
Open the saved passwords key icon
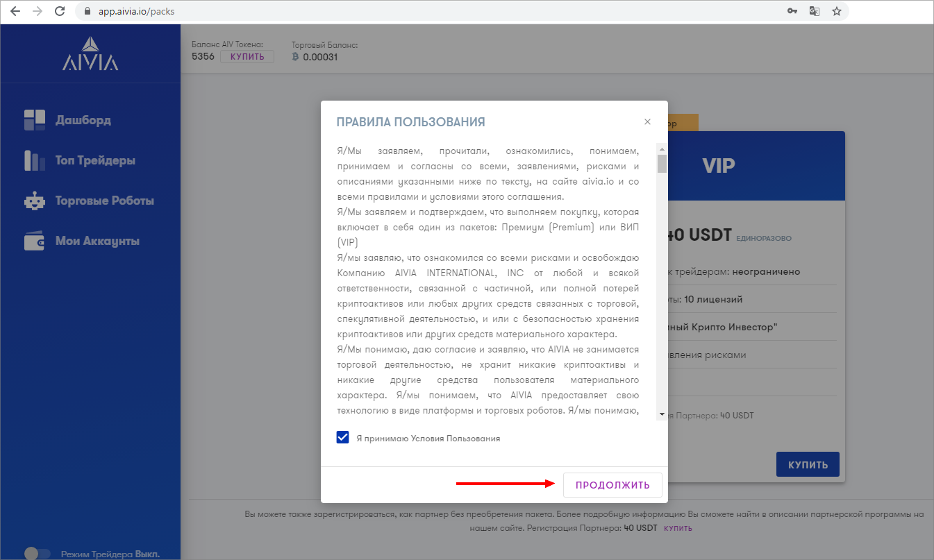792,11
